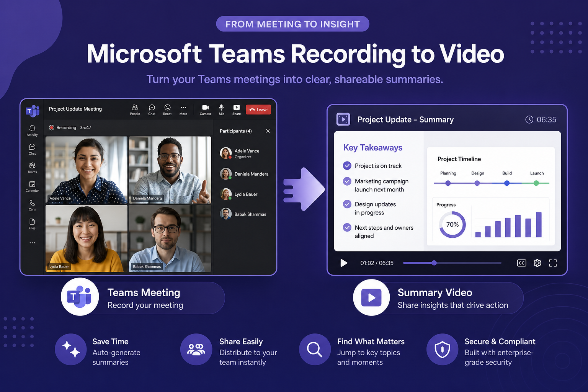Click the Summary Video play badge
The image size is (588, 392).
[371, 297]
